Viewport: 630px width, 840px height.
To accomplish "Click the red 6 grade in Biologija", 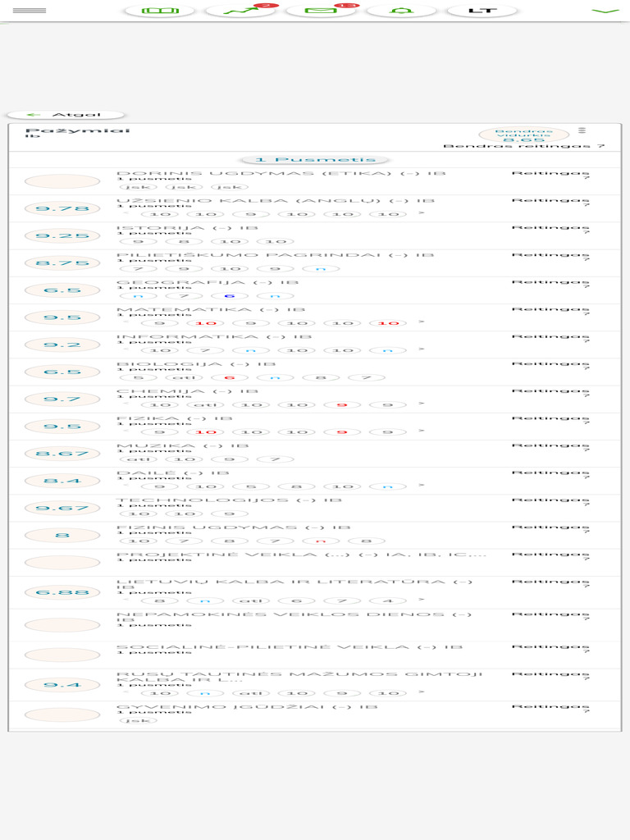I will coord(230,377).
